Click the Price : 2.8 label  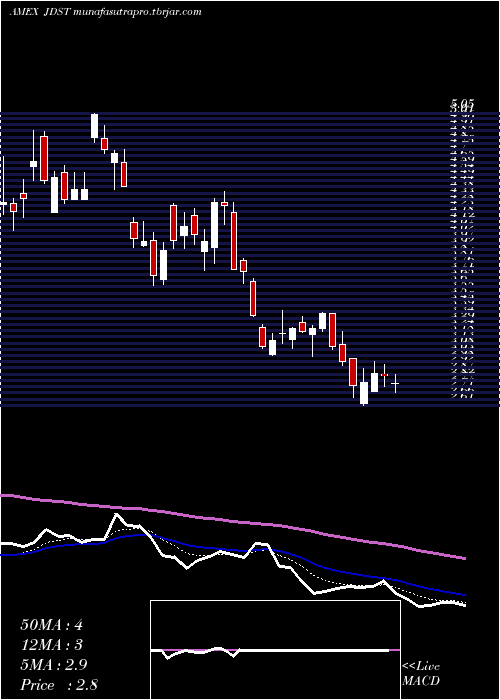(59, 685)
